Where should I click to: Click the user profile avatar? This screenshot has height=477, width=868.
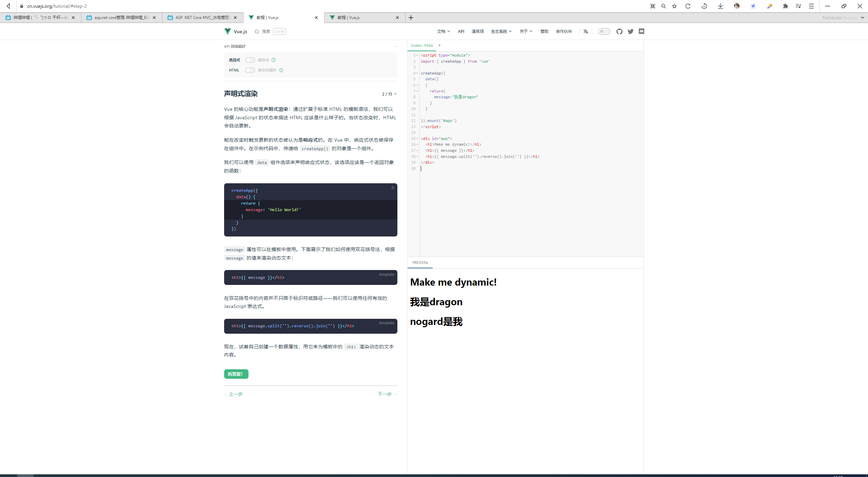(737, 6)
